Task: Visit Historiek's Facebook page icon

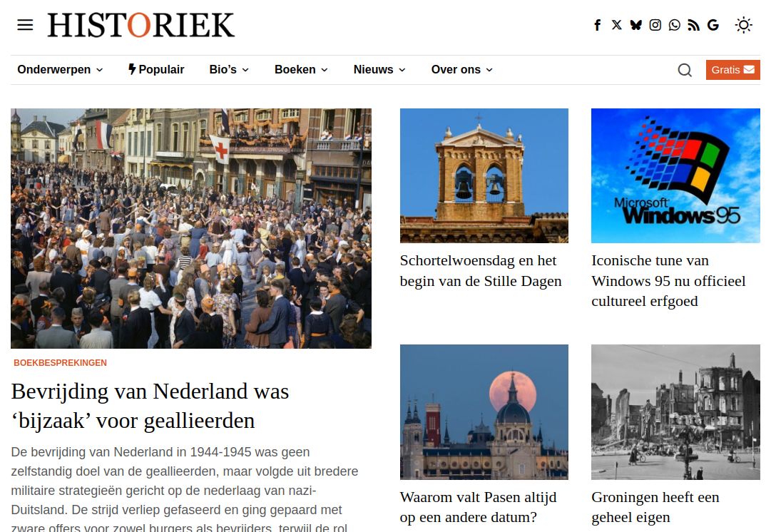Action: click(598, 25)
